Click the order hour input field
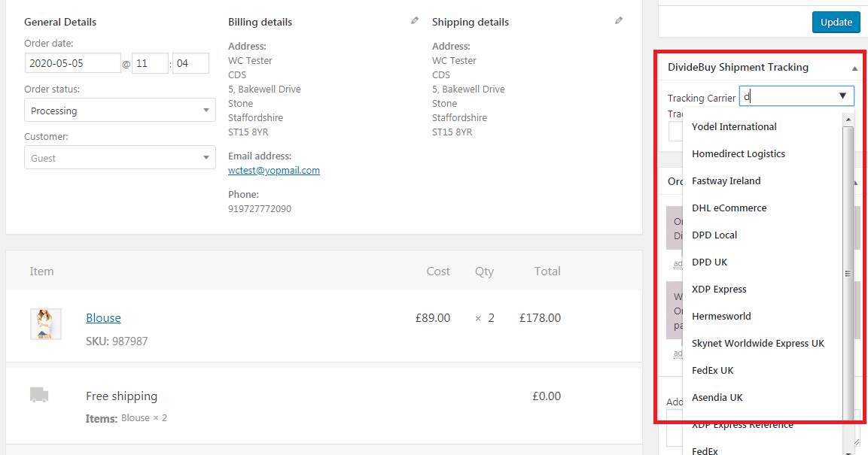Screen dimensions: 868x455 point(150,63)
